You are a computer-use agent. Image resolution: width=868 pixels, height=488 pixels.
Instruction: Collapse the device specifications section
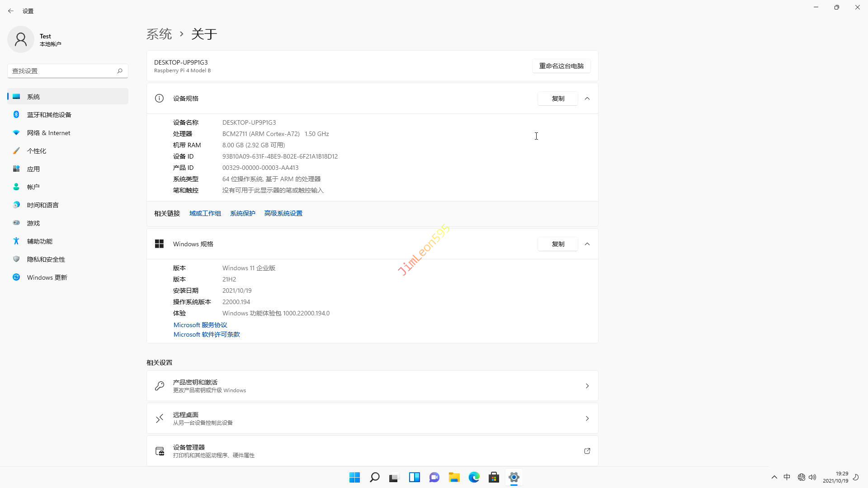(x=587, y=99)
